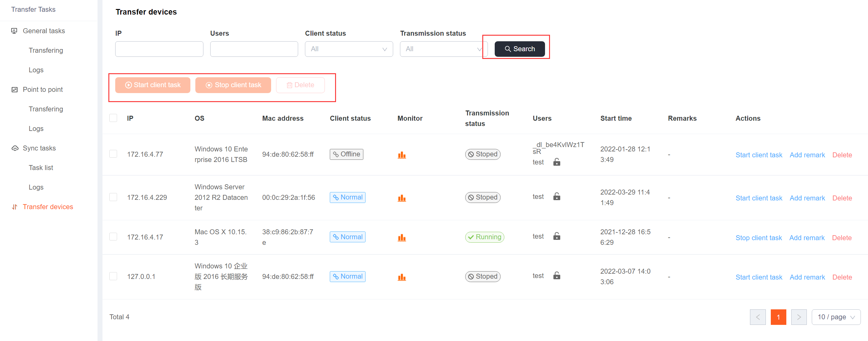Open Task list under Sync tasks
Image resolution: width=868 pixels, height=341 pixels.
[41, 168]
